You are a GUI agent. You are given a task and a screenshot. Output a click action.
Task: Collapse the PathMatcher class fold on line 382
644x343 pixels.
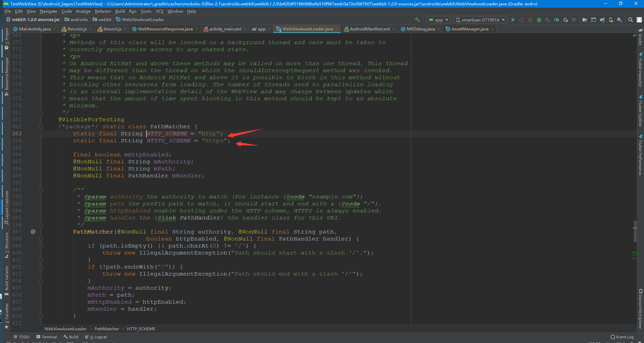point(41,127)
